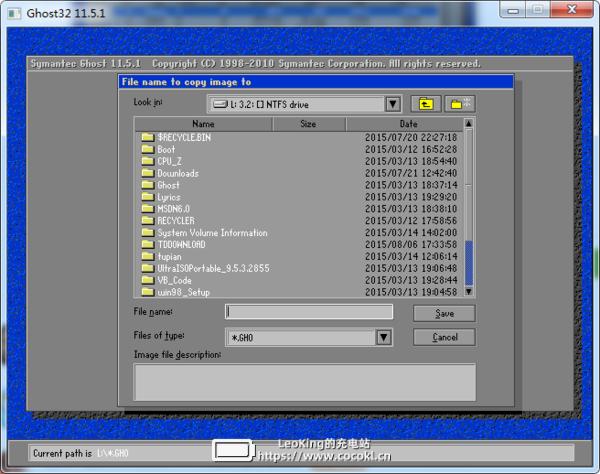Focus the File name input field

(309, 312)
